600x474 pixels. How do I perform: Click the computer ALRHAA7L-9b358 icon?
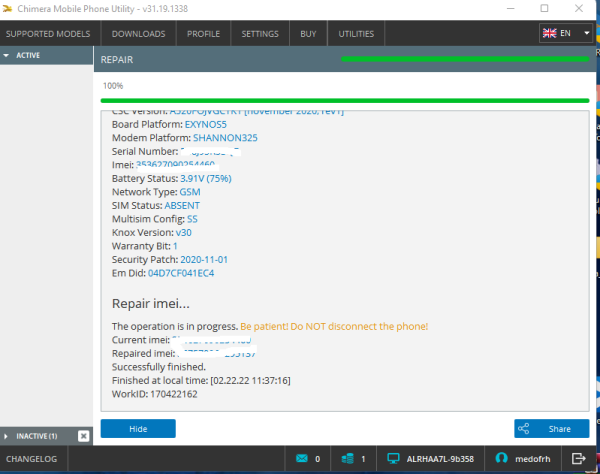393,458
